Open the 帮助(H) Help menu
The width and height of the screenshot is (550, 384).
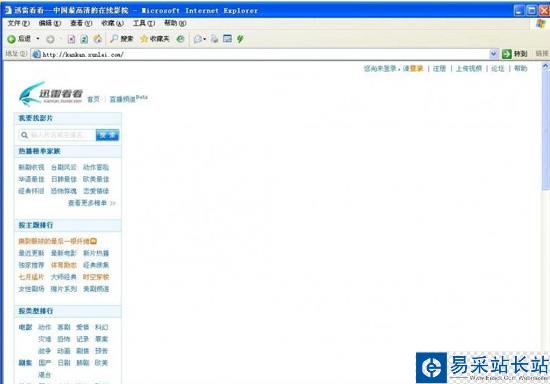click(x=175, y=23)
